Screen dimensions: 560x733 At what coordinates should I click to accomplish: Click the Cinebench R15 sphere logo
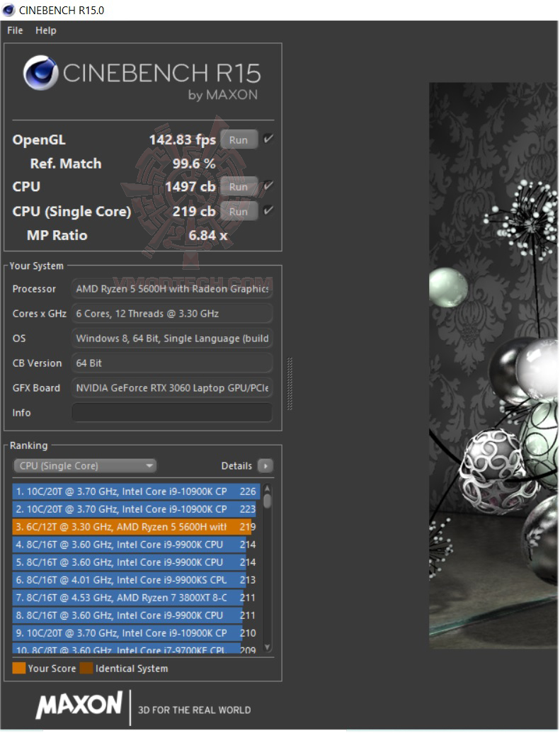point(40,73)
